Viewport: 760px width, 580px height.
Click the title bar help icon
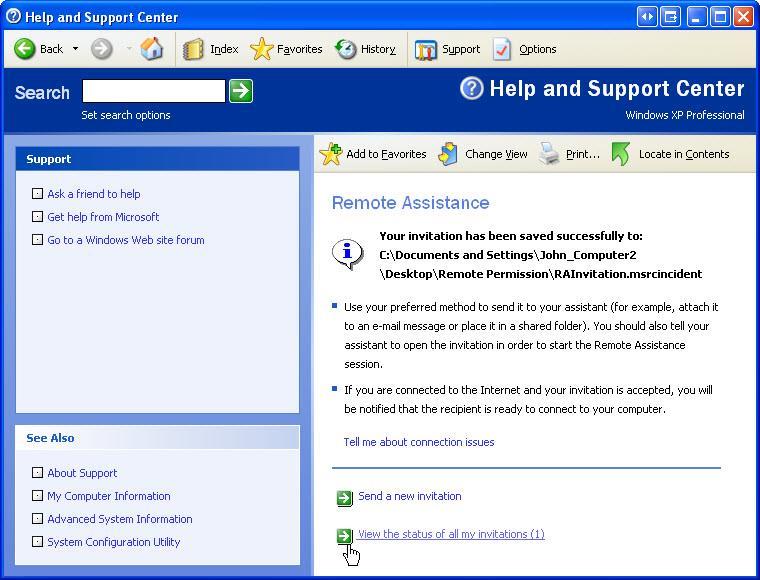13,16
